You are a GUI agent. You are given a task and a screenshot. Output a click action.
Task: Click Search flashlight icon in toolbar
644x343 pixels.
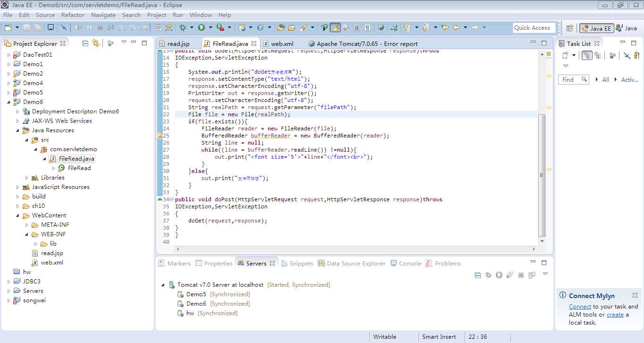click(303, 27)
